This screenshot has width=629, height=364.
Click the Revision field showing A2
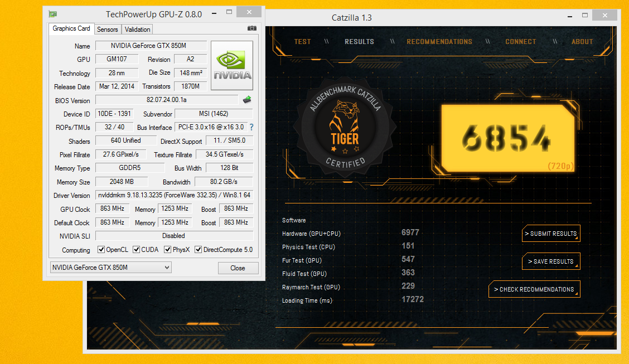coord(190,59)
